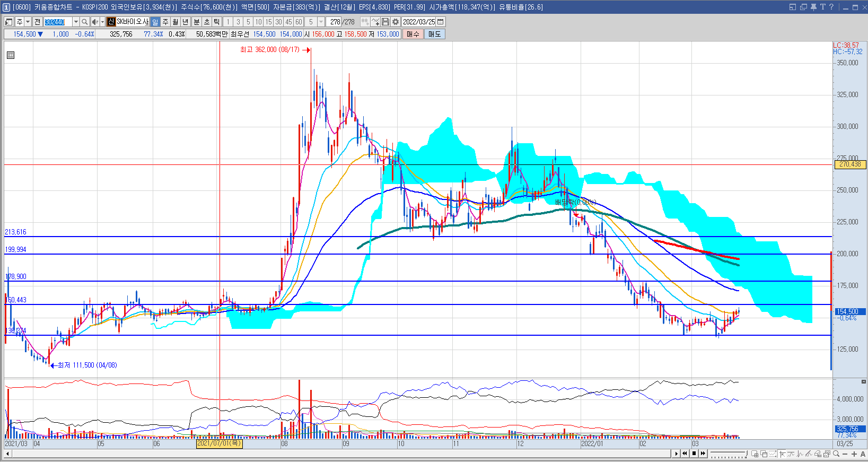
Task: Click the 매수 buy button
Action: [x=413, y=34]
